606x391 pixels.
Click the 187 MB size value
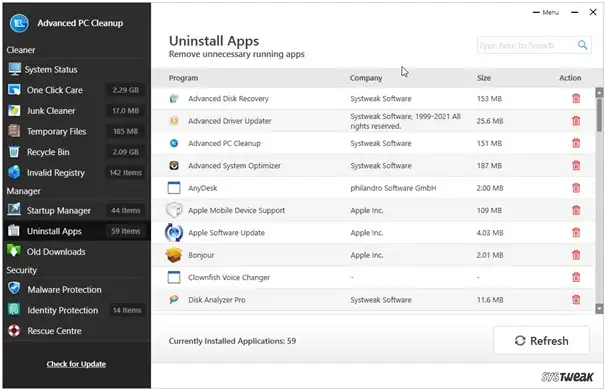(x=489, y=166)
